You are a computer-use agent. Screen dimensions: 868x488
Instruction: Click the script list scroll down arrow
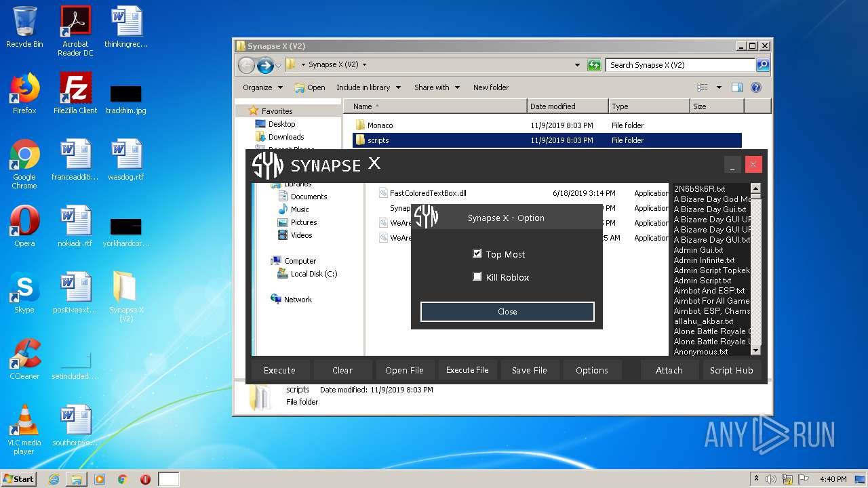pyautogui.click(x=756, y=350)
